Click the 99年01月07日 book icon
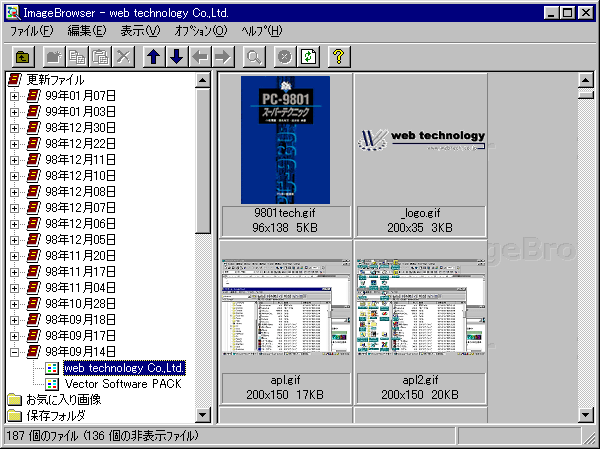 (x=34, y=96)
